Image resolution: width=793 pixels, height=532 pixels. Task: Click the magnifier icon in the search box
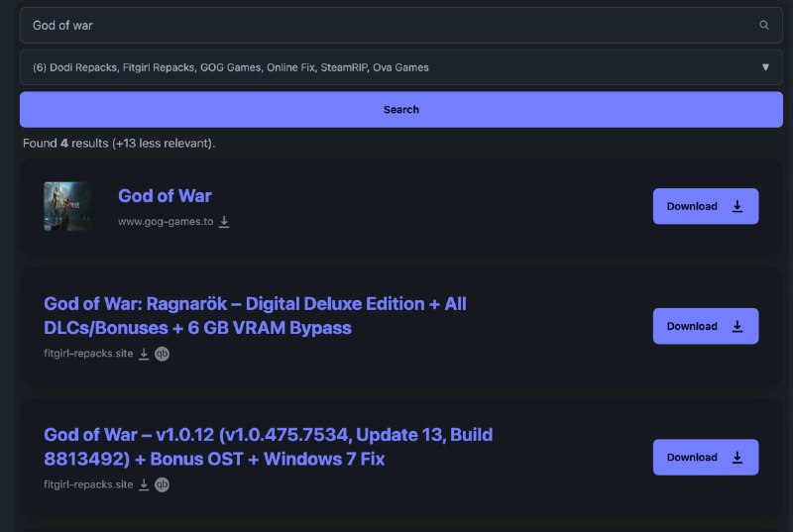coord(763,25)
